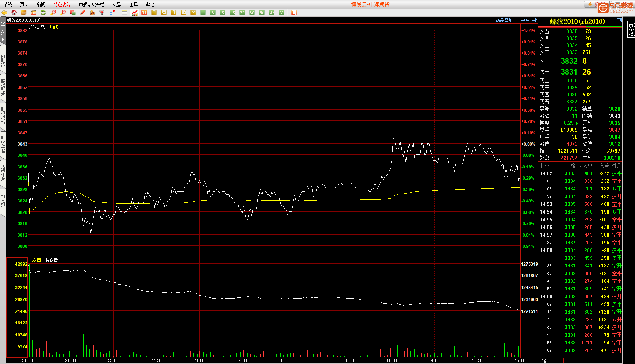Click the red-green buy/sell ratio bar

[x=580, y=27]
